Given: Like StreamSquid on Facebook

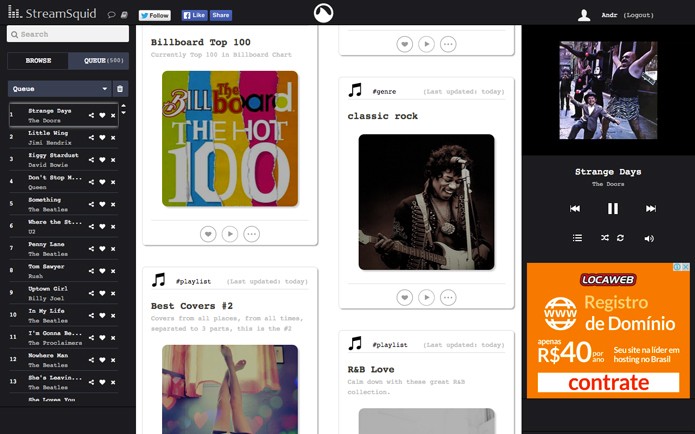Looking at the screenshot, I should (195, 16).
